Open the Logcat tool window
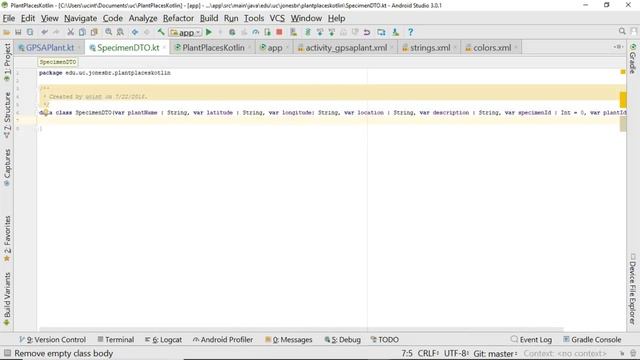The width and height of the screenshot is (640, 360). (164, 340)
